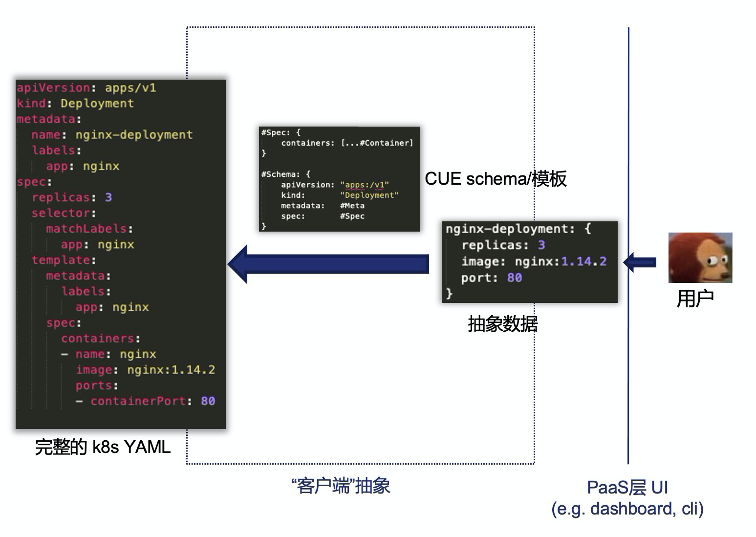Click the '完整的 k8s YAML' caption
The height and width of the screenshot is (537, 756).
[103, 447]
